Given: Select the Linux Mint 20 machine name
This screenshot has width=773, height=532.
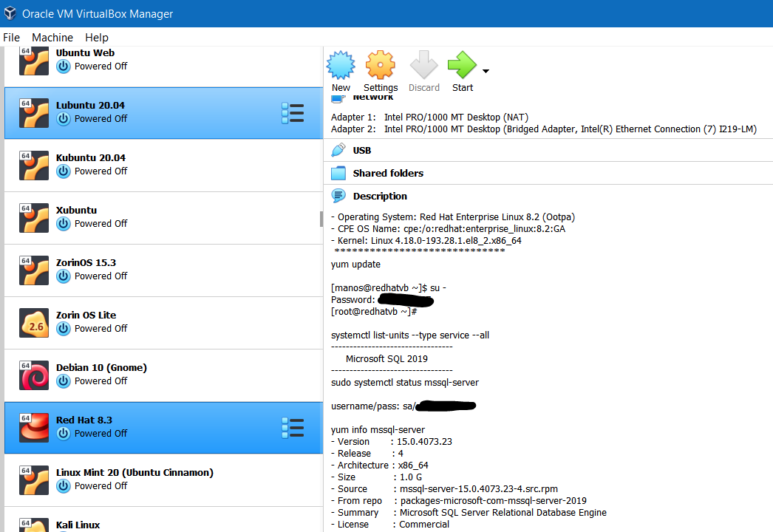Looking at the screenshot, I should [134, 472].
